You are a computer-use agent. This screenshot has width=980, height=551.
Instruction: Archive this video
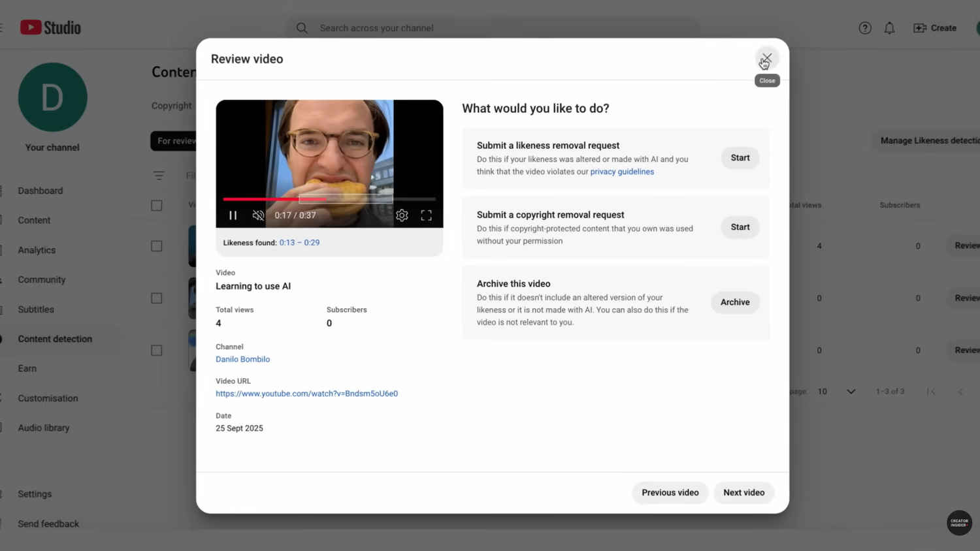[x=734, y=302]
